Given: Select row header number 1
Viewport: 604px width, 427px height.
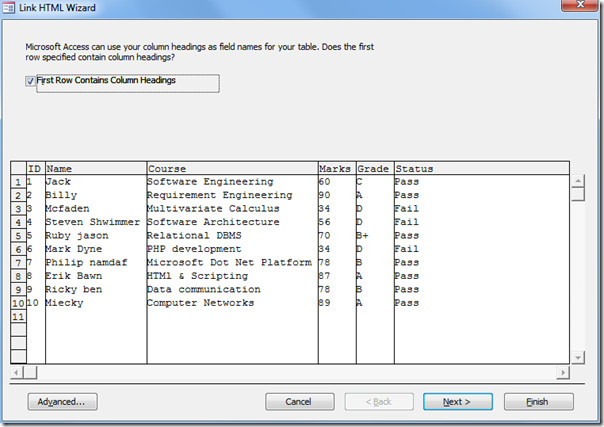Looking at the screenshot, I should point(18,182).
